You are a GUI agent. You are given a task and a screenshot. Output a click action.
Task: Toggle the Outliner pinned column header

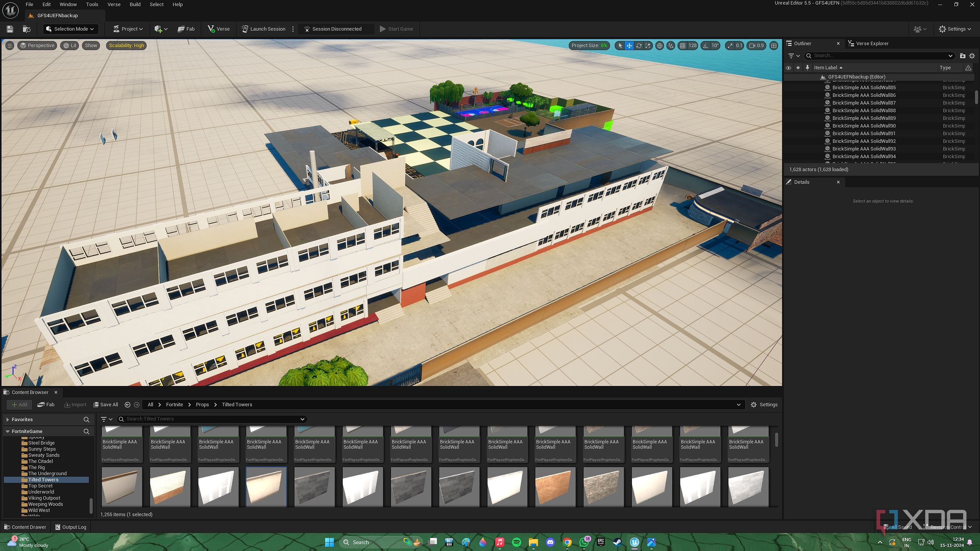[807, 68]
